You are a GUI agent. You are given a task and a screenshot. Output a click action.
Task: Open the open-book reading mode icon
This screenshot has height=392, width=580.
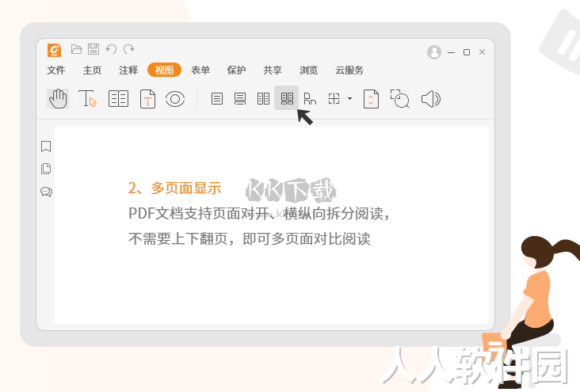(118, 99)
